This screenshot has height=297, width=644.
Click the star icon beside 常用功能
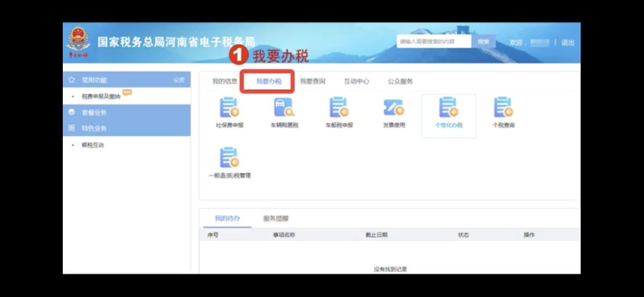(71, 80)
